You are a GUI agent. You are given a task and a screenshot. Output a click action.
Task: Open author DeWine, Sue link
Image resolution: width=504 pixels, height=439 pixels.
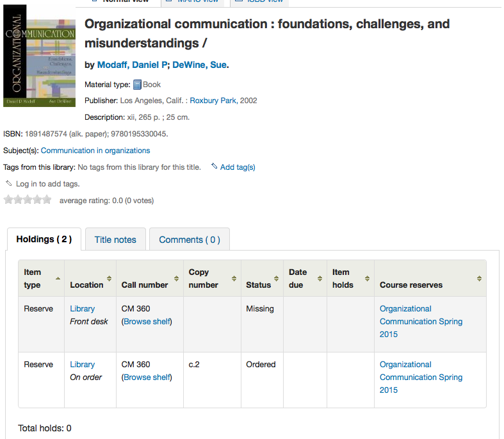199,65
